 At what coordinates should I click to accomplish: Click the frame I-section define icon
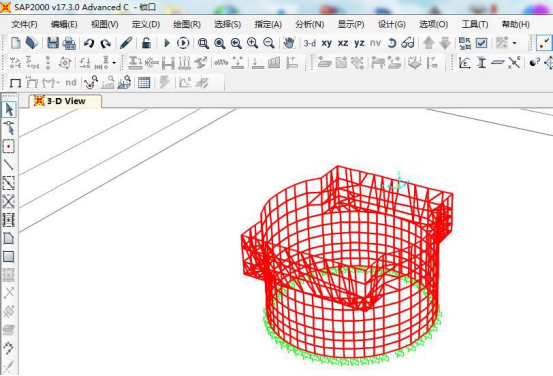(x=481, y=63)
